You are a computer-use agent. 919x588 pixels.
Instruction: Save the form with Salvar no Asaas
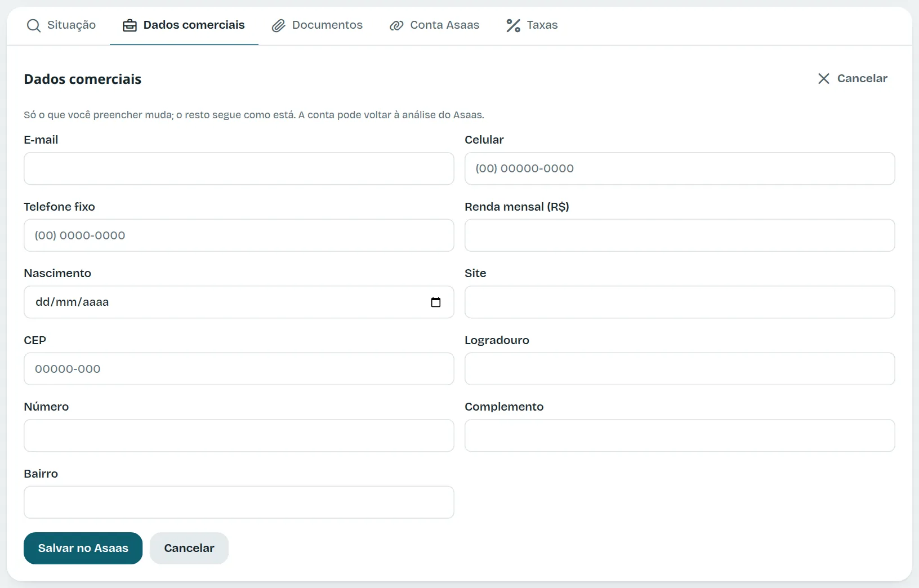83,548
